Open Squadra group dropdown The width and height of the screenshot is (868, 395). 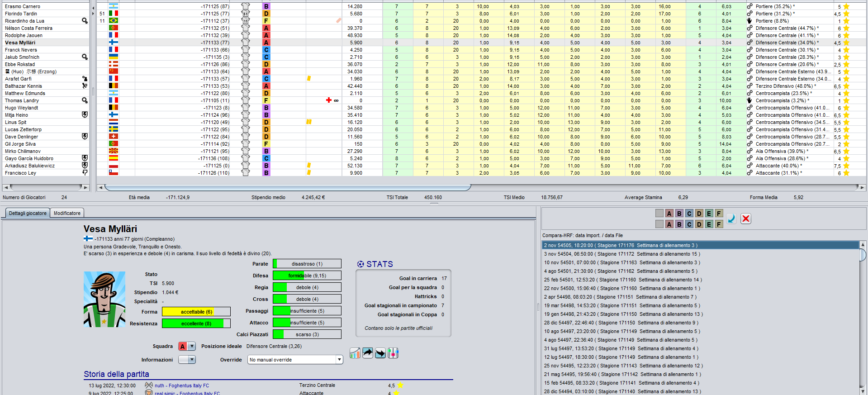coord(187,346)
